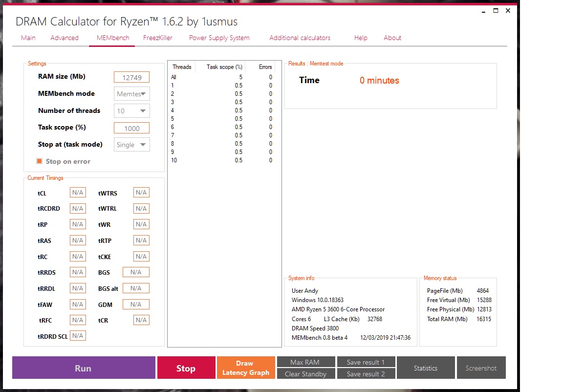This screenshot has width=563, height=392.
Task: Open the Help tab
Action: click(x=361, y=38)
